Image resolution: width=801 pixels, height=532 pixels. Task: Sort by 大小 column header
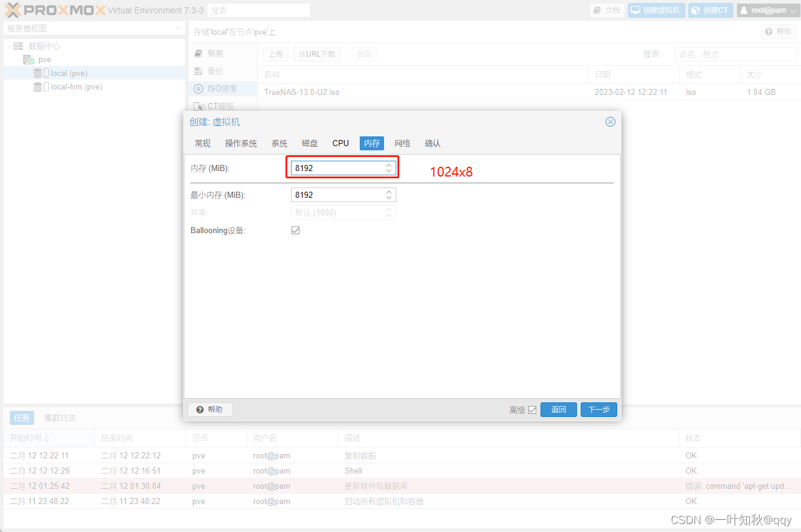771,75
